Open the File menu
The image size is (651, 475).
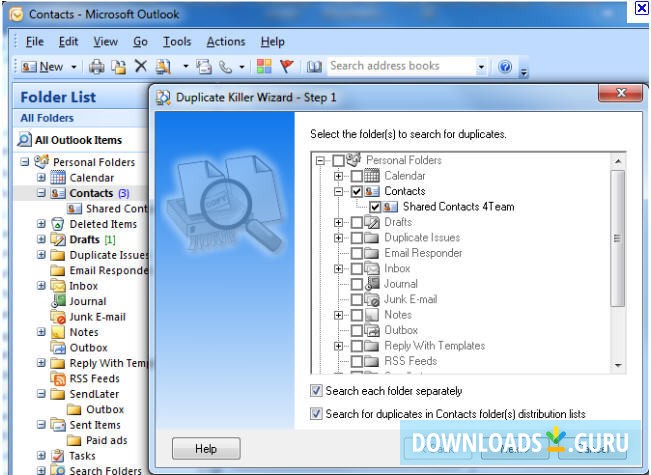click(34, 42)
